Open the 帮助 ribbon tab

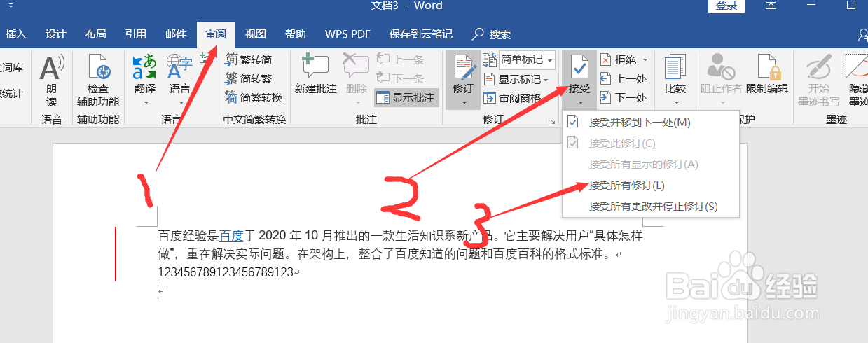point(296,34)
